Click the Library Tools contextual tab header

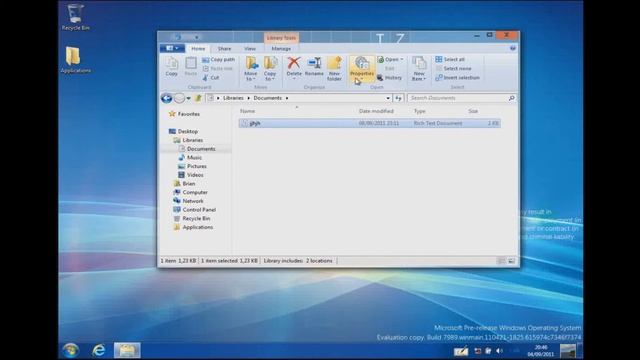coord(281,38)
